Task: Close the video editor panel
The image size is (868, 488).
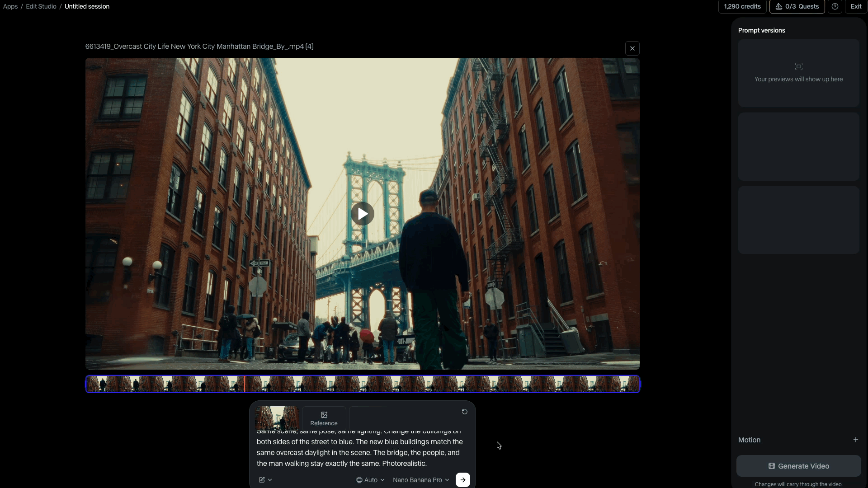Action: coord(632,48)
